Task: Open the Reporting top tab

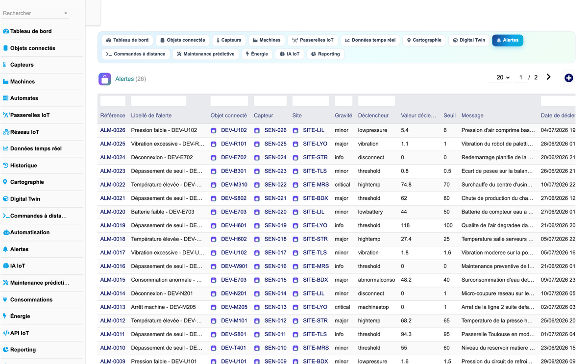Action: [x=325, y=54]
